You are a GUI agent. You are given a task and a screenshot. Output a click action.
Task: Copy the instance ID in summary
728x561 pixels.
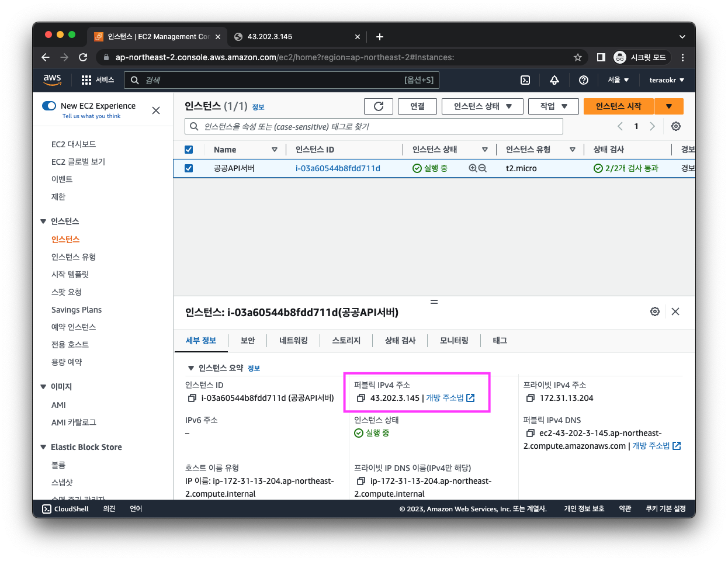[192, 398]
